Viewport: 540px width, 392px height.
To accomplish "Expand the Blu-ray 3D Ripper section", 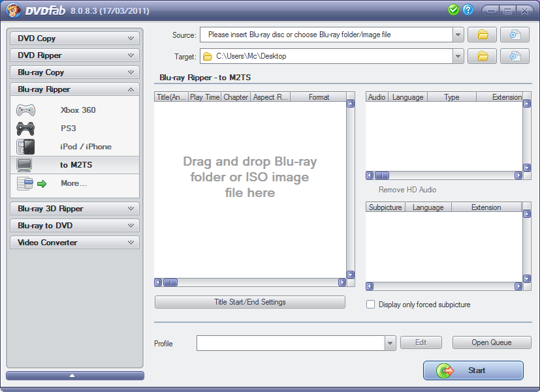I will (x=74, y=208).
